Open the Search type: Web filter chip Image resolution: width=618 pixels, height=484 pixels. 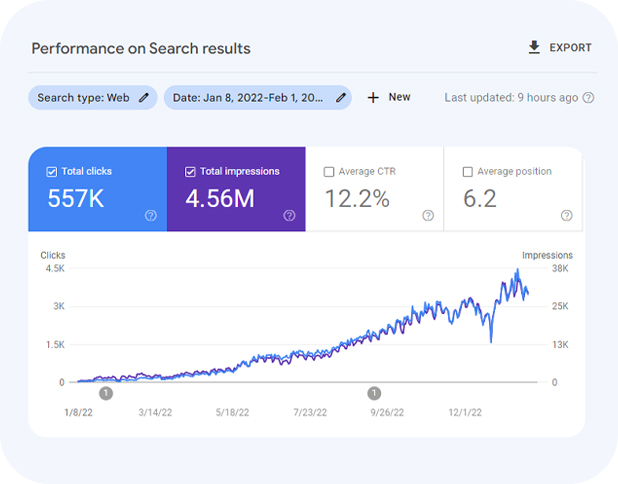pos(83,97)
